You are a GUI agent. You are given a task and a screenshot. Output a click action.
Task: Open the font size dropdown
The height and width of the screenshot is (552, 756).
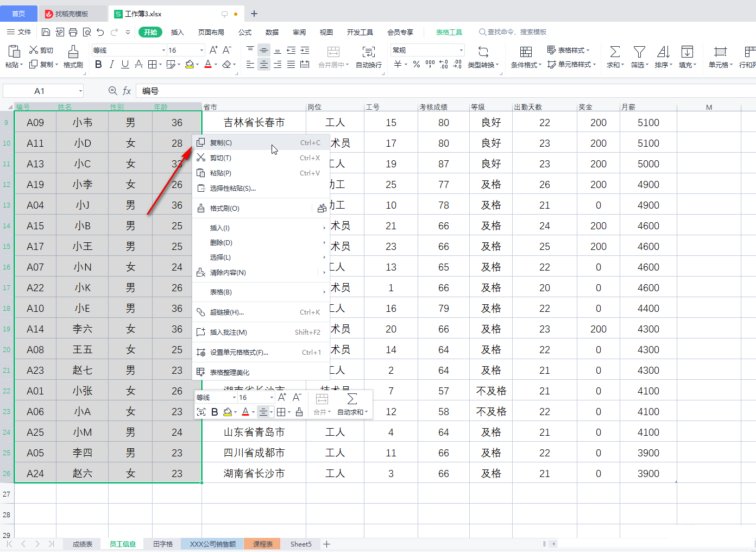pos(200,49)
